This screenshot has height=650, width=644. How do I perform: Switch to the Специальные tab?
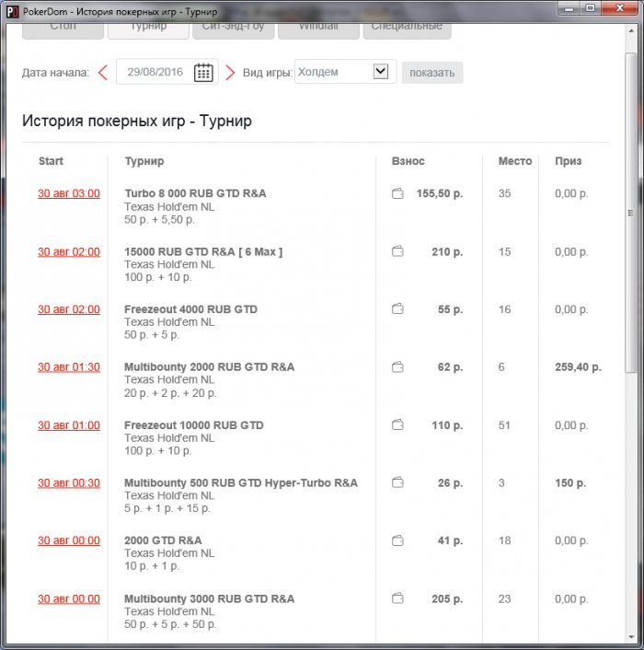pos(407,30)
